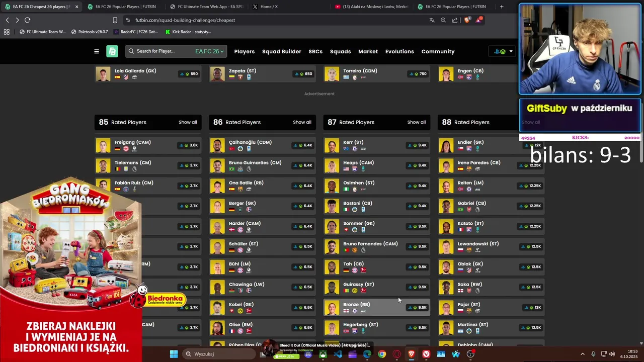Open the Squad Builder menu
This screenshot has height=362, width=644.
pyautogui.click(x=282, y=51)
